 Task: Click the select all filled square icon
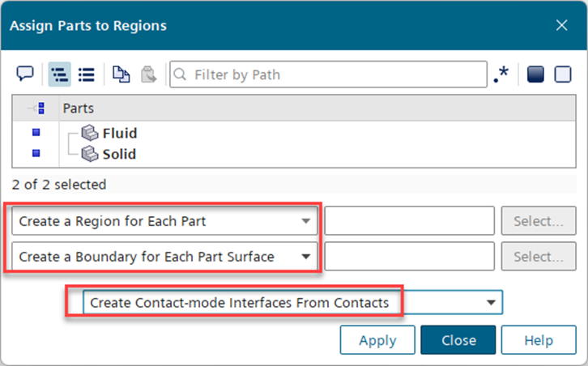pyautogui.click(x=535, y=74)
